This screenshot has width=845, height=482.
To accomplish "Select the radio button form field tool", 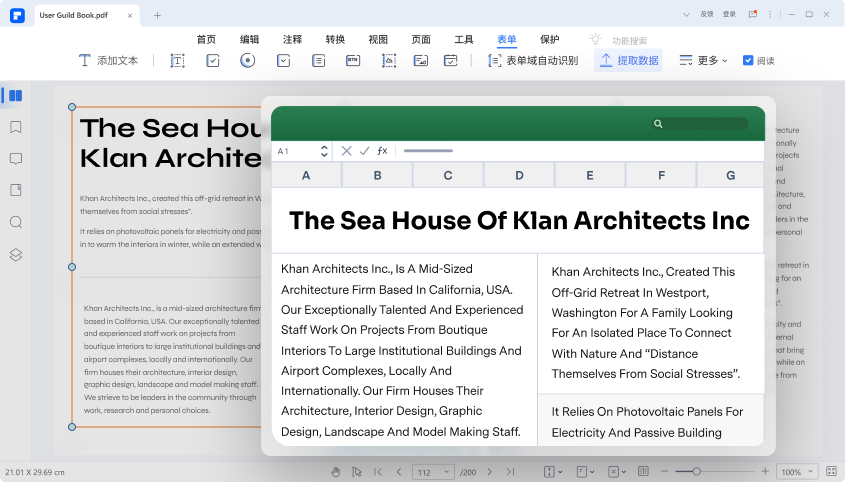I will click(x=247, y=61).
